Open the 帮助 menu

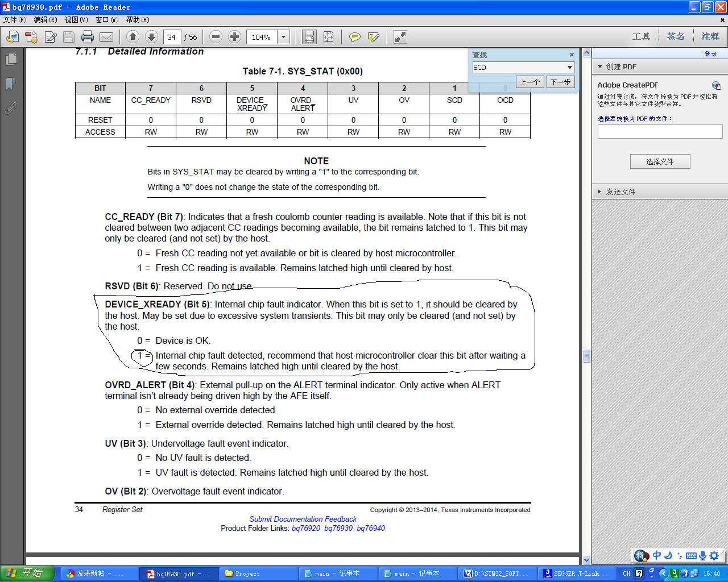coord(138,20)
